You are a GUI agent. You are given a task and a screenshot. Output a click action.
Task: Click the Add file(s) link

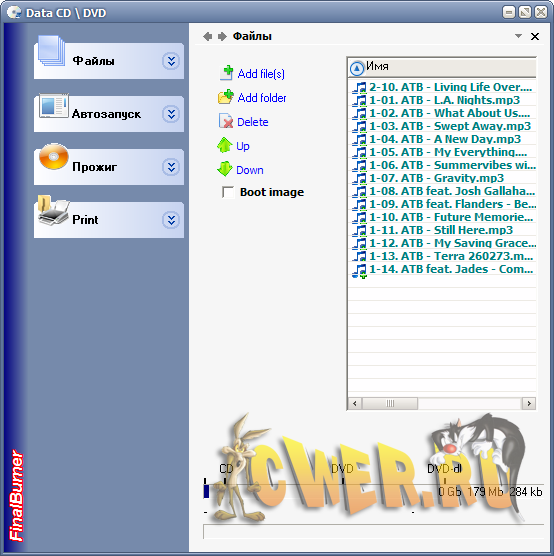(261, 74)
